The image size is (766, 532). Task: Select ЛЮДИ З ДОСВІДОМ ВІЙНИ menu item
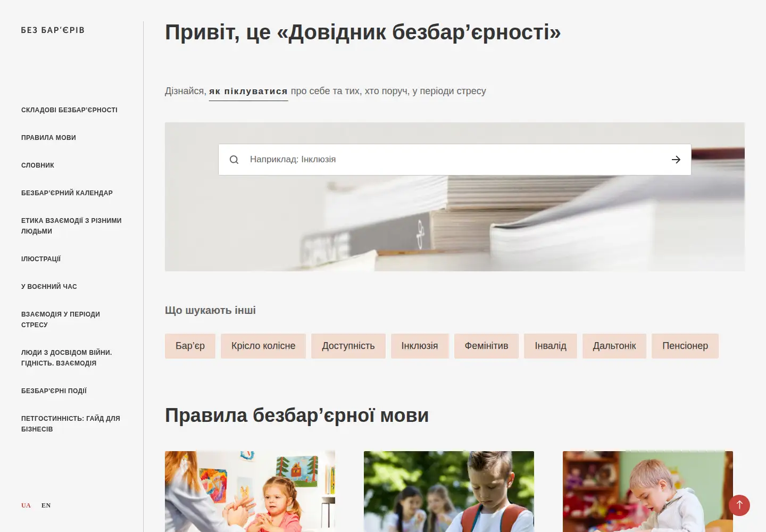click(66, 358)
